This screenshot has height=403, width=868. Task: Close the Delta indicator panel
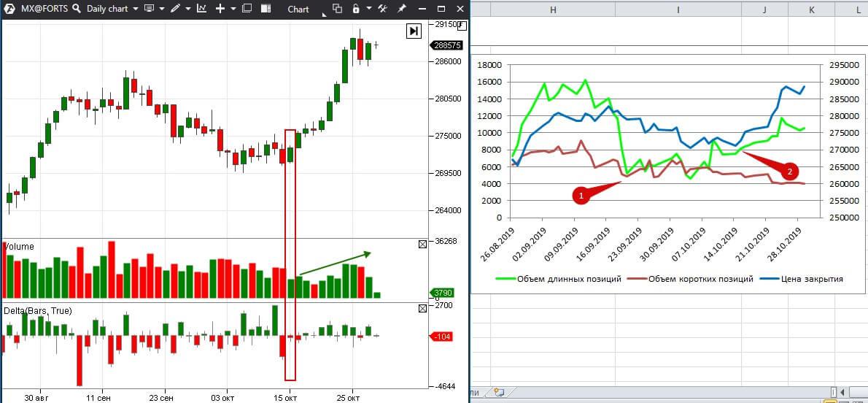(x=422, y=309)
